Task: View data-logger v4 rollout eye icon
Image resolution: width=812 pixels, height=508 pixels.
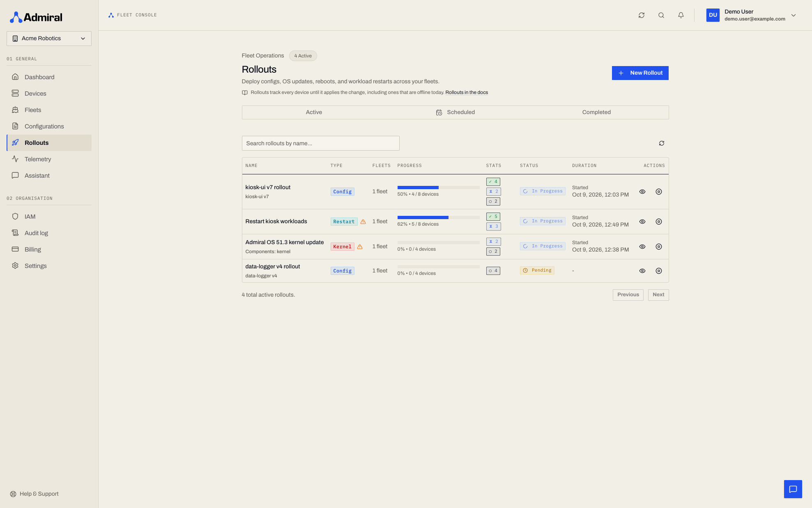Action: 642,271
